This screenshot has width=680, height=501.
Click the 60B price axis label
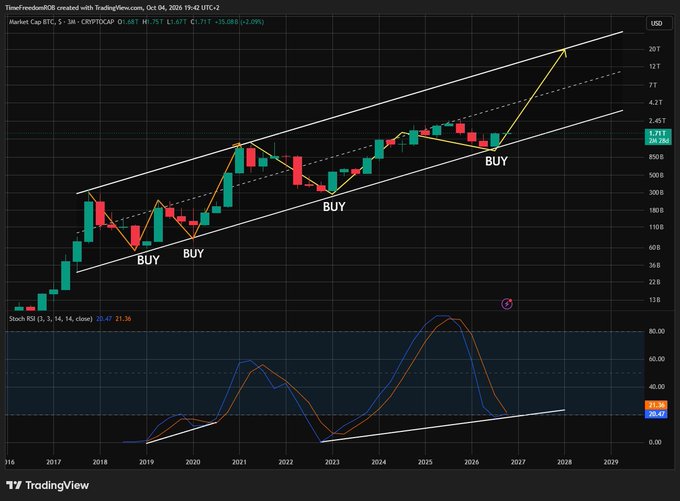[654, 248]
